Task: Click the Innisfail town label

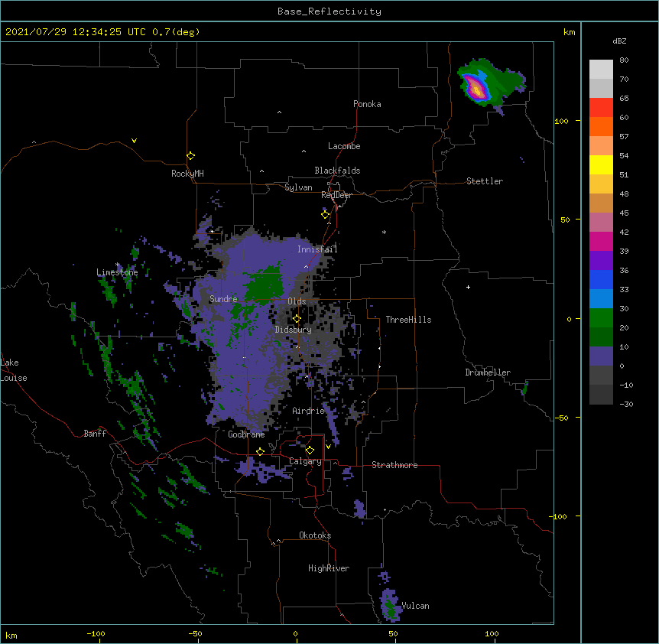Action: [317, 249]
